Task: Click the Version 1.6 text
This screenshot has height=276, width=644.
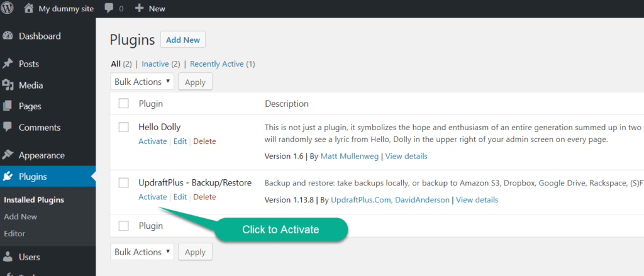Action: pos(284,157)
